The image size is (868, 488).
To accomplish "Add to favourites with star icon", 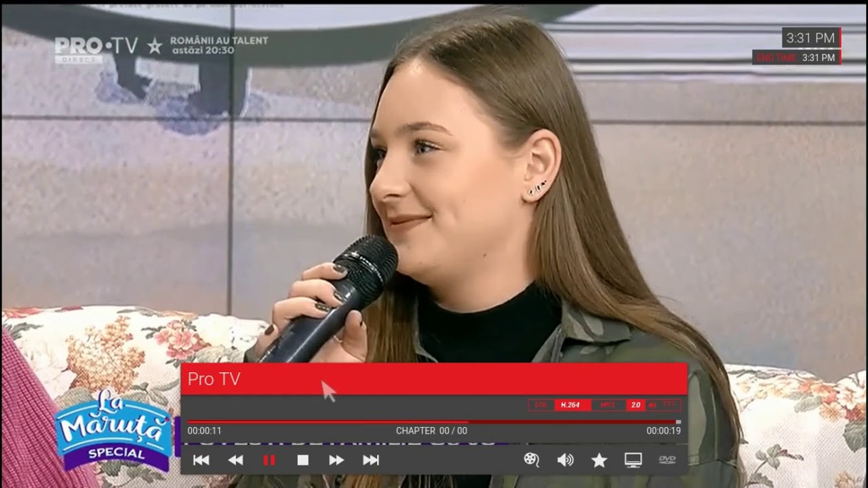I will pos(599,460).
